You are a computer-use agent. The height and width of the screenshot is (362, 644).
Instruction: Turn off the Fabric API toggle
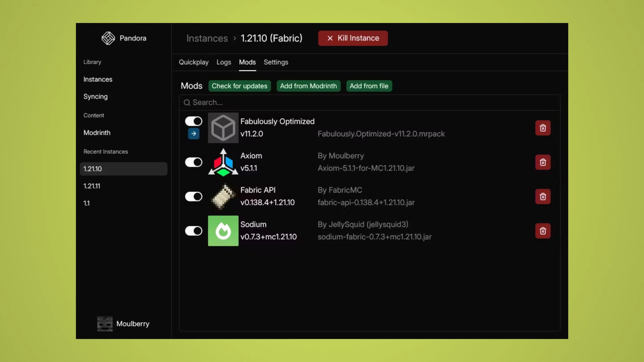click(193, 197)
